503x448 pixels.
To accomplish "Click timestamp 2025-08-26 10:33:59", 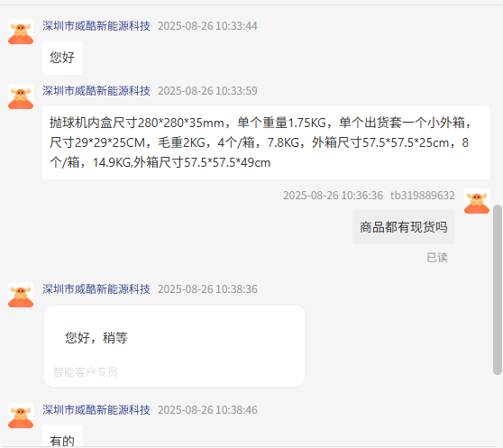I will [x=207, y=91].
